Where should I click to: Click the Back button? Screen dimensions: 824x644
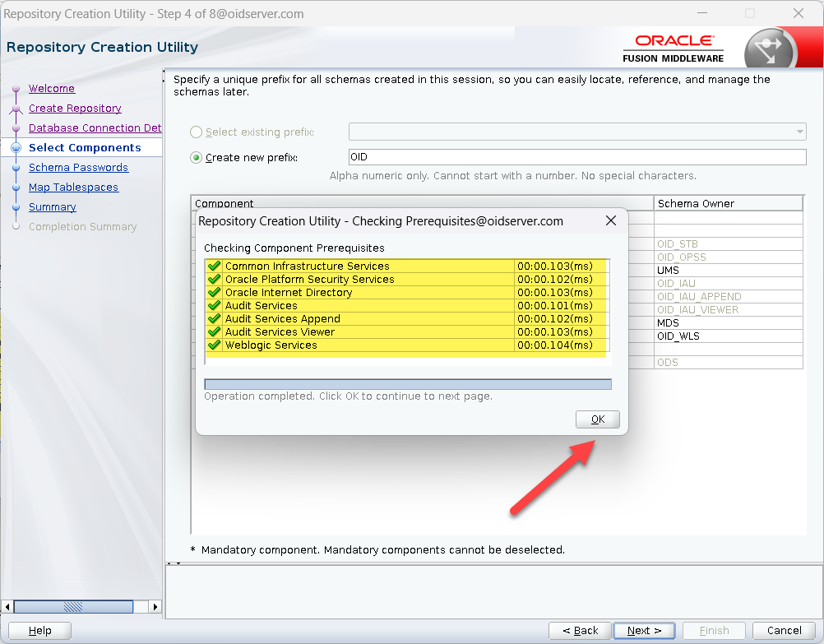click(580, 631)
